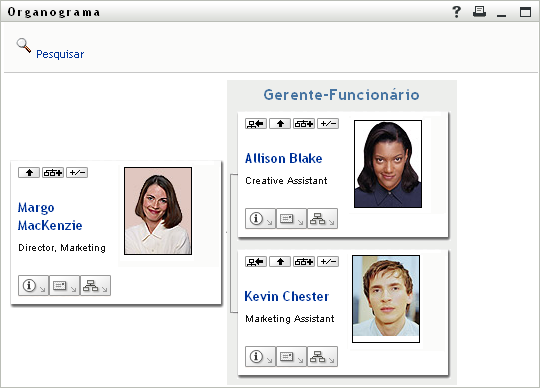Open email options for Allison Blake

pyautogui.click(x=291, y=219)
